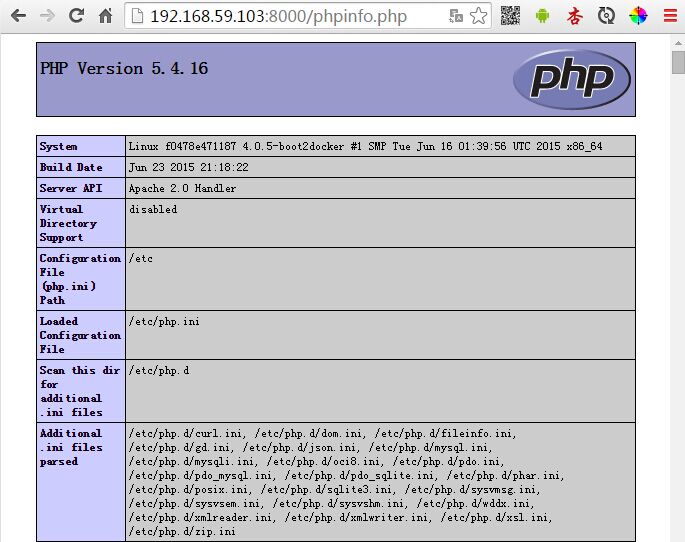This screenshot has height=542, width=685.
Task: Click the browser forward arrow
Action: 47,16
